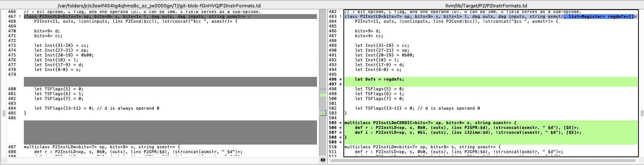This screenshot has width=644, height=165.
Task: Click the '!' change marker at right line 483
Action: (340, 16)
